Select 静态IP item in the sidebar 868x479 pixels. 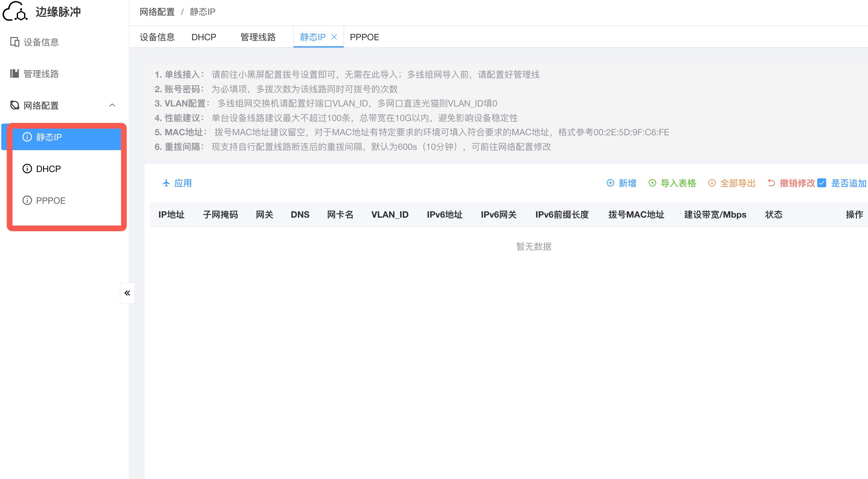(49, 137)
